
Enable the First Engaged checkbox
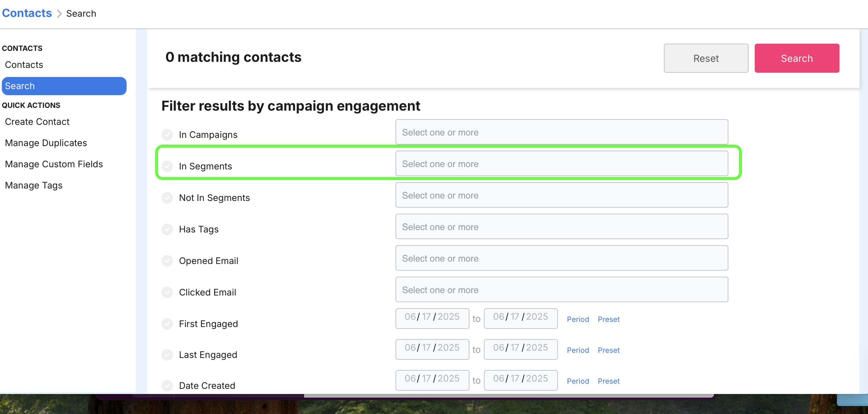167,324
